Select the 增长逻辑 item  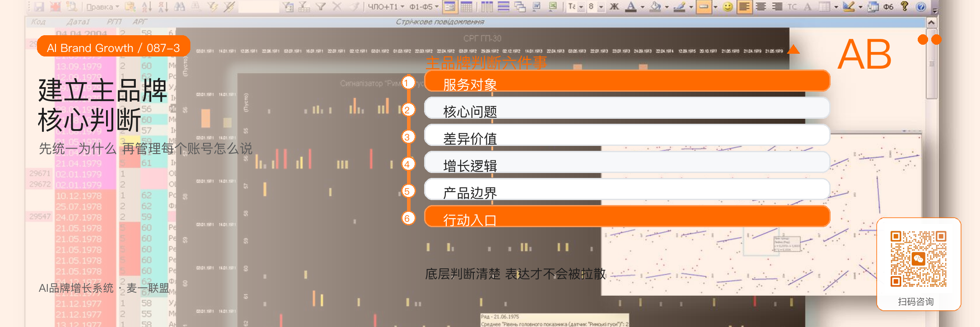(627, 163)
